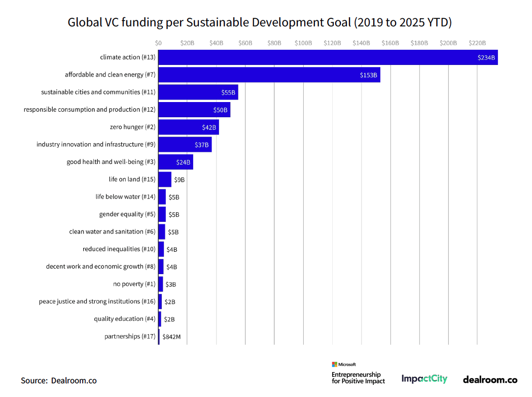
Task: Click the quality education (#4) label
Action: click(124, 318)
